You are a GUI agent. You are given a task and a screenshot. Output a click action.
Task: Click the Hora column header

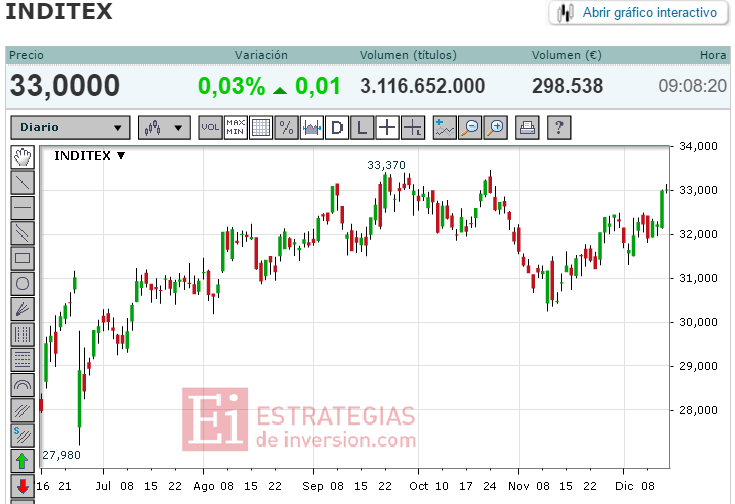[713, 55]
